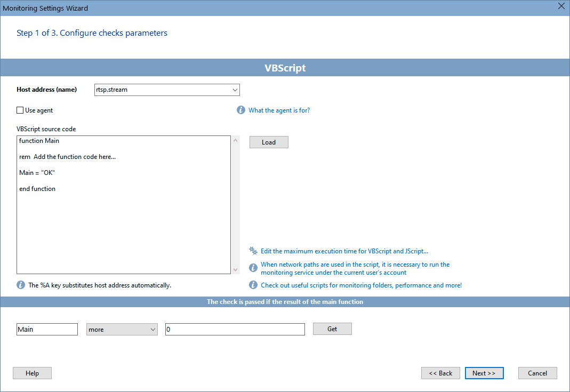Click the info icon beside 'What the agent is for?'
570x392 pixels.
click(x=240, y=110)
